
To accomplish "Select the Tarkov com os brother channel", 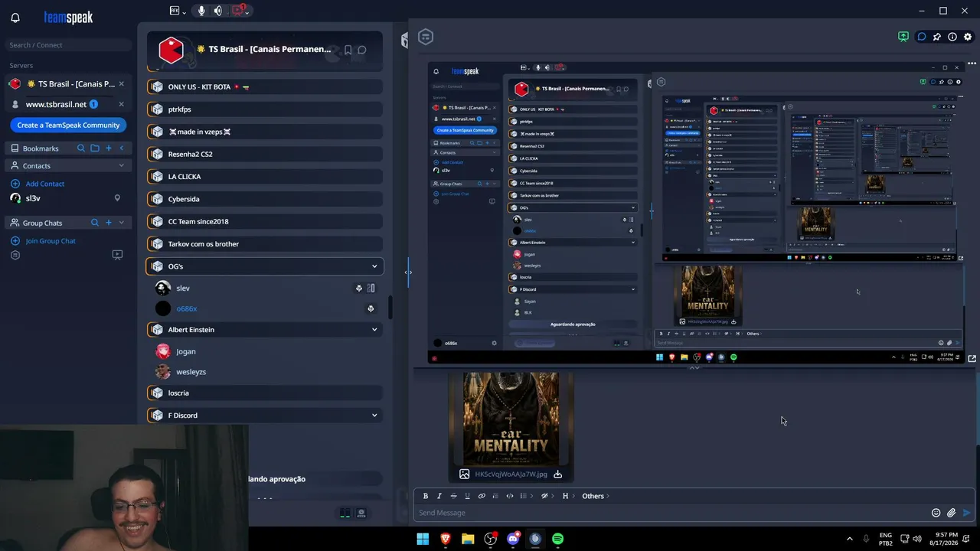I will pos(264,244).
